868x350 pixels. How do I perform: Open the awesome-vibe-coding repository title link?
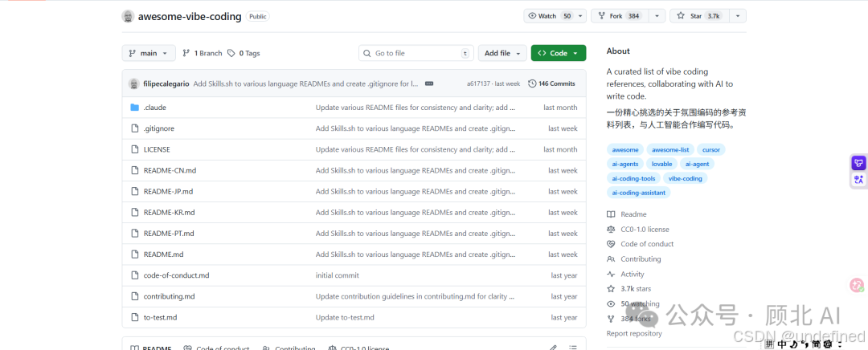coord(190,16)
